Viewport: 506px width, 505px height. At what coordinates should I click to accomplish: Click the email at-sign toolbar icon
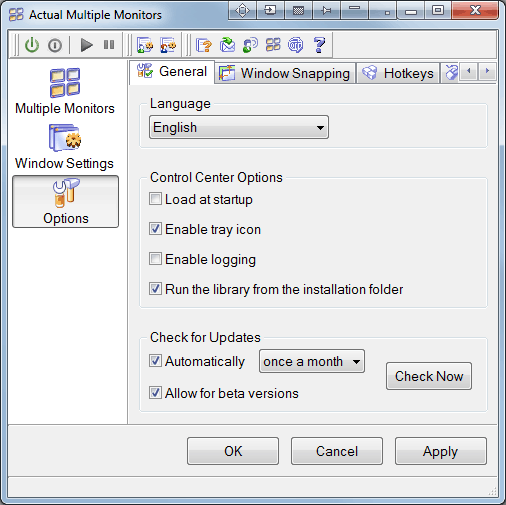coord(296,45)
